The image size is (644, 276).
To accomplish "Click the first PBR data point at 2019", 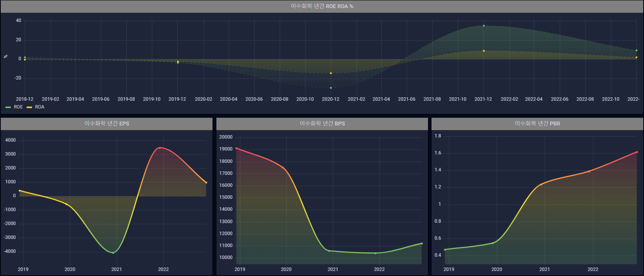I will (x=445, y=250).
